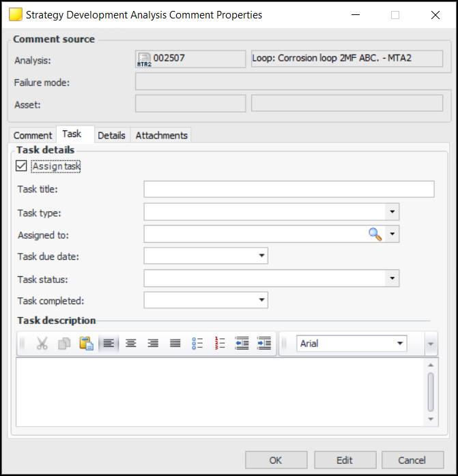Click the Cut scissors icon
The height and width of the screenshot is (476, 458).
(42, 344)
